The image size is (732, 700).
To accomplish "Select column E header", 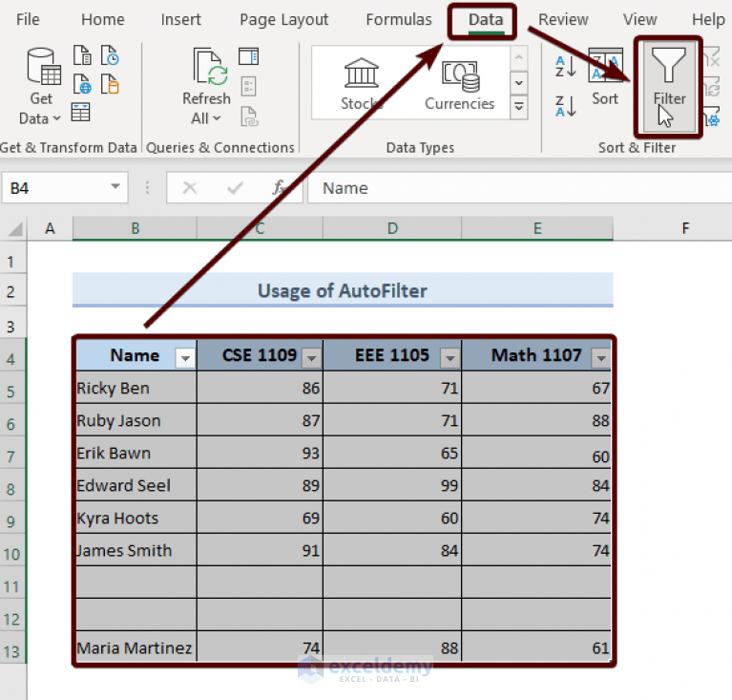I will [537, 228].
